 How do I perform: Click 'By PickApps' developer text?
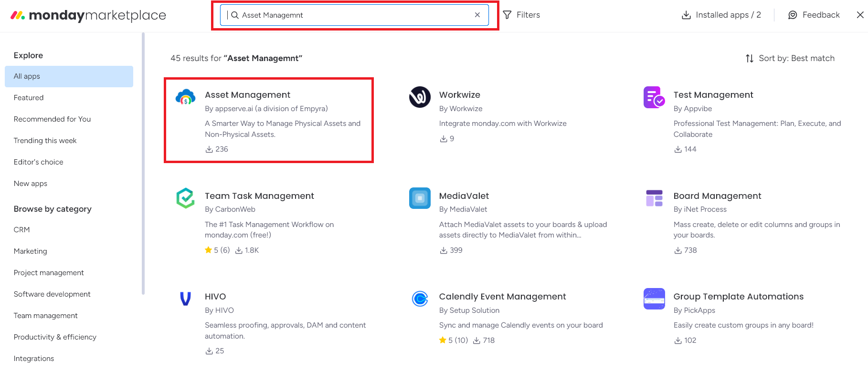click(694, 310)
